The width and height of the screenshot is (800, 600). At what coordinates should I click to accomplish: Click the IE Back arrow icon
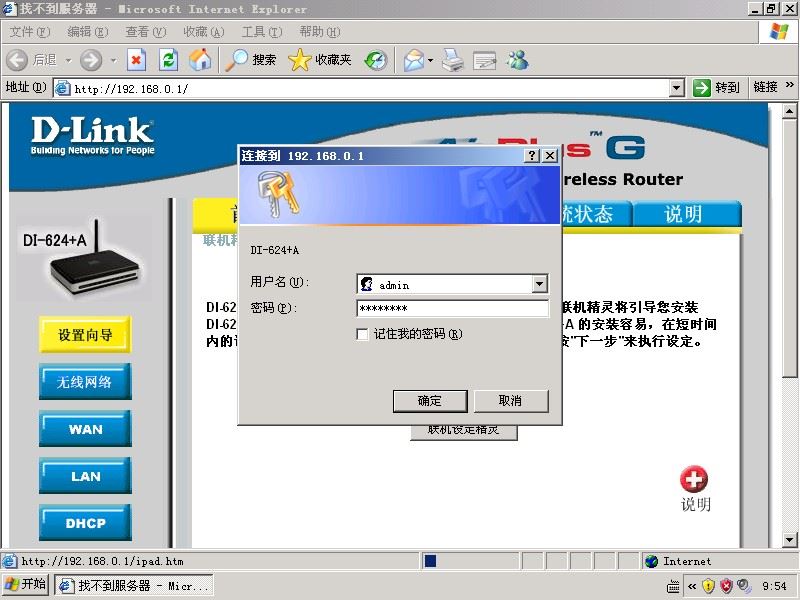tap(17, 60)
